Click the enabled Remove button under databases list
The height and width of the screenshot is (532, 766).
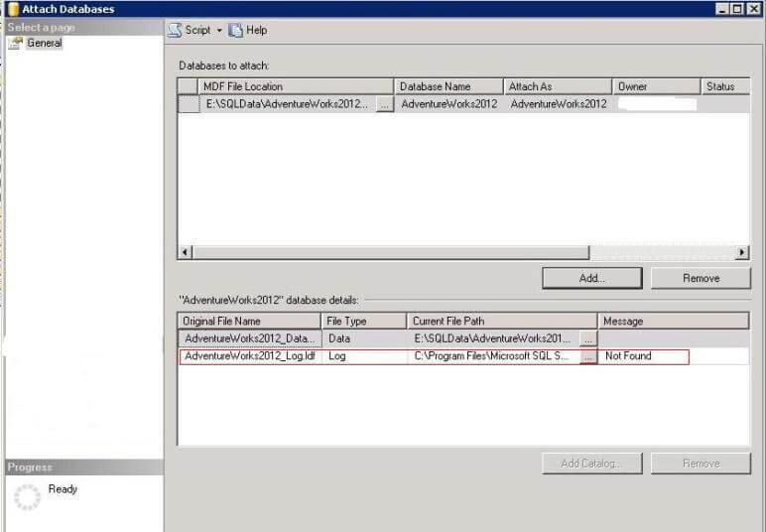pos(702,278)
